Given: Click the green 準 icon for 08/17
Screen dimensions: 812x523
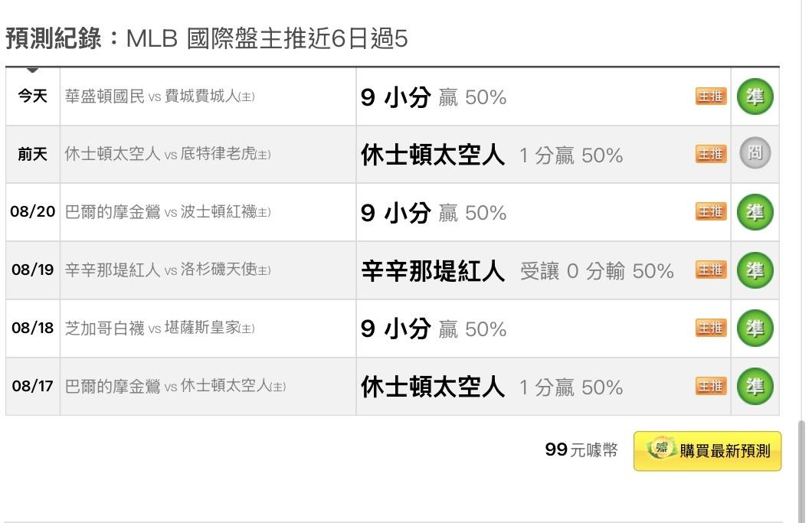Looking at the screenshot, I should point(755,386).
